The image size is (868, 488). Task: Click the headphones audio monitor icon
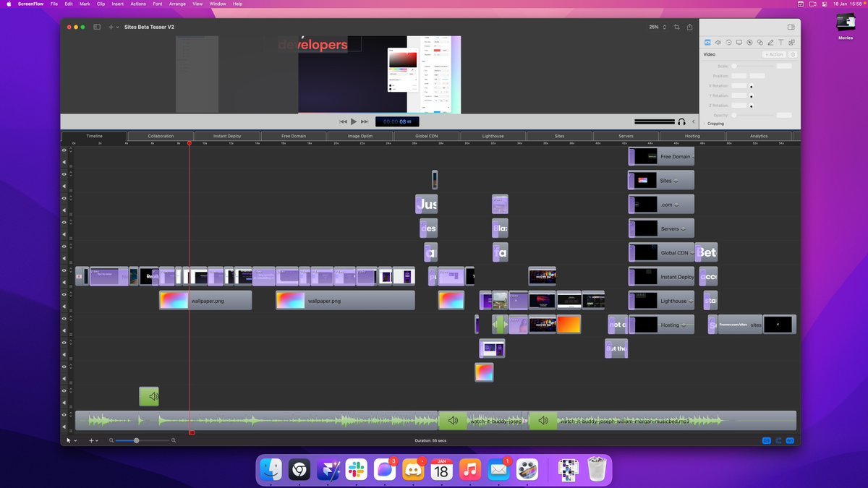[681, 121]
